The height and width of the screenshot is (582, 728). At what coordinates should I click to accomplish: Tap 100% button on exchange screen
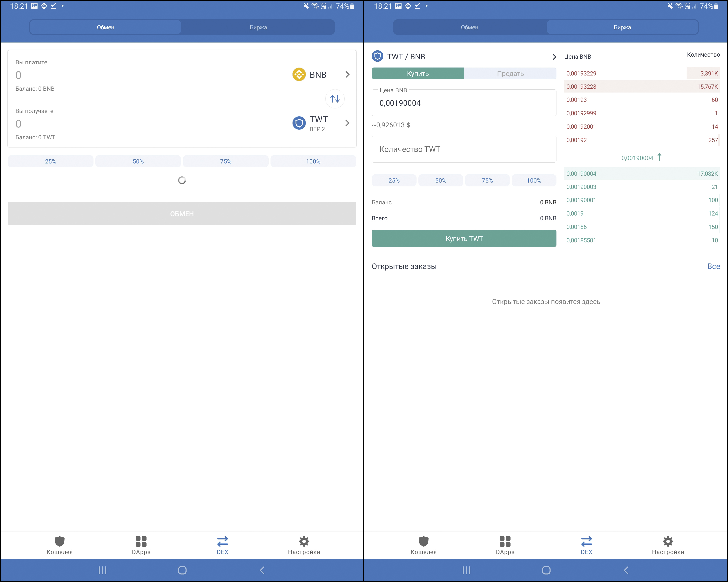pyautogui.click(x=313, y=161)
